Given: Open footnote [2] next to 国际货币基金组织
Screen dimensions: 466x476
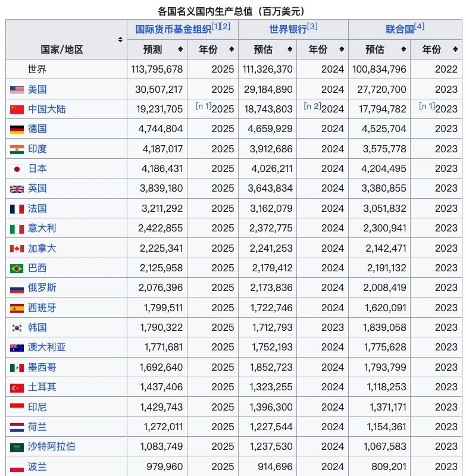Looking at the screenshot, I should pos(226,26).
